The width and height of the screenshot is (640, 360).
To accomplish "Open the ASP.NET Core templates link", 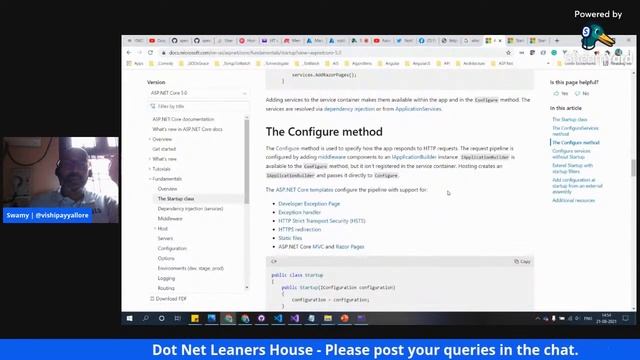I will pos(304,190).
